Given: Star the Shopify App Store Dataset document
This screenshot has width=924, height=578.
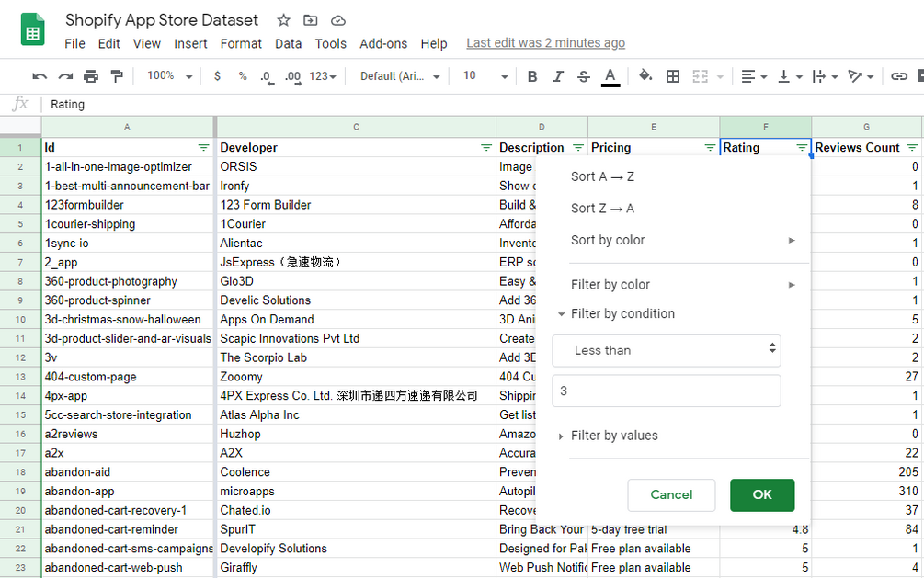Looking at the screenshot, I should tap(283, 20).
